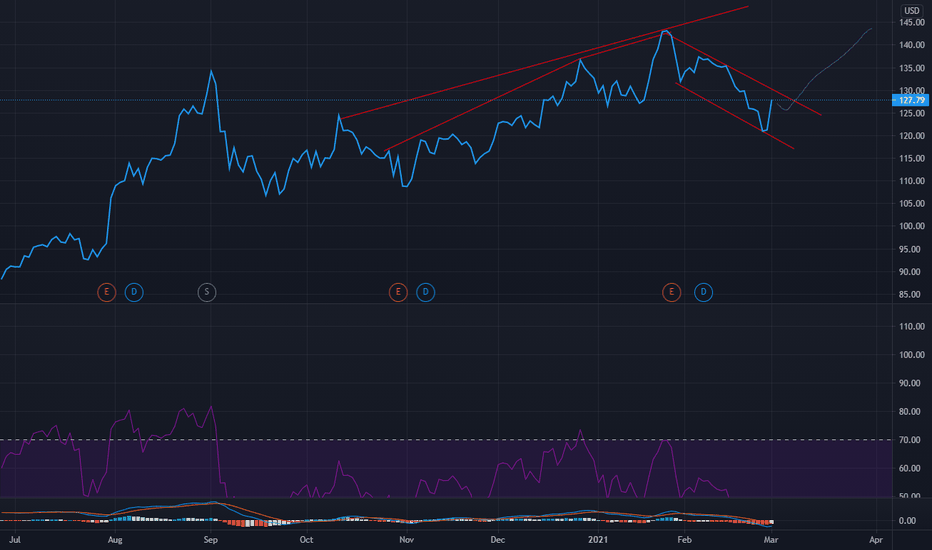Click the 0.00 MACD scale label
The image size is (932, 550).
908,521
